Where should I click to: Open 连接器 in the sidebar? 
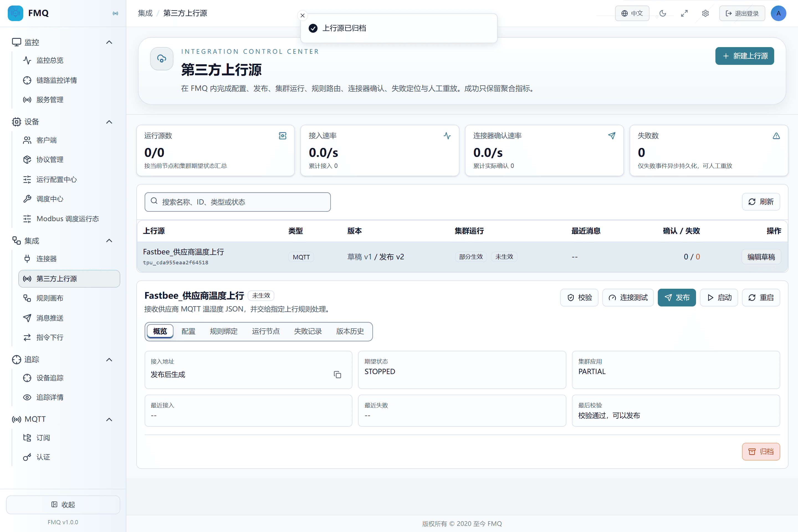point(69,259)
